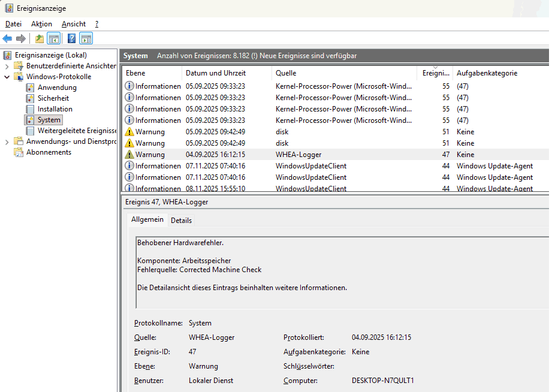555x392 pixels.
Task: Click the Quelle value WHEA-Logger in details
Action: coord(212,337)
